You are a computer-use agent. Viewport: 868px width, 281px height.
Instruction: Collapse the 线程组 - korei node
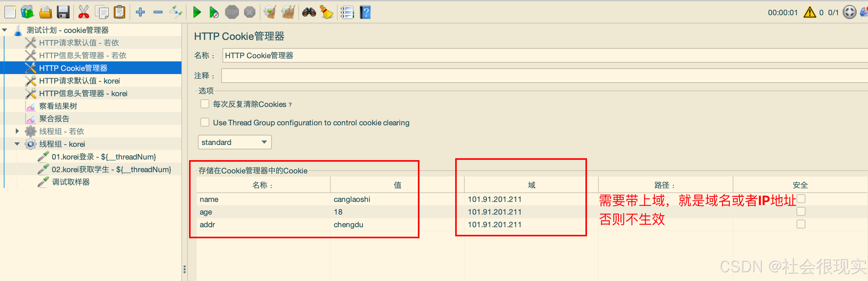pyautogui.click(x=17, y=144)
